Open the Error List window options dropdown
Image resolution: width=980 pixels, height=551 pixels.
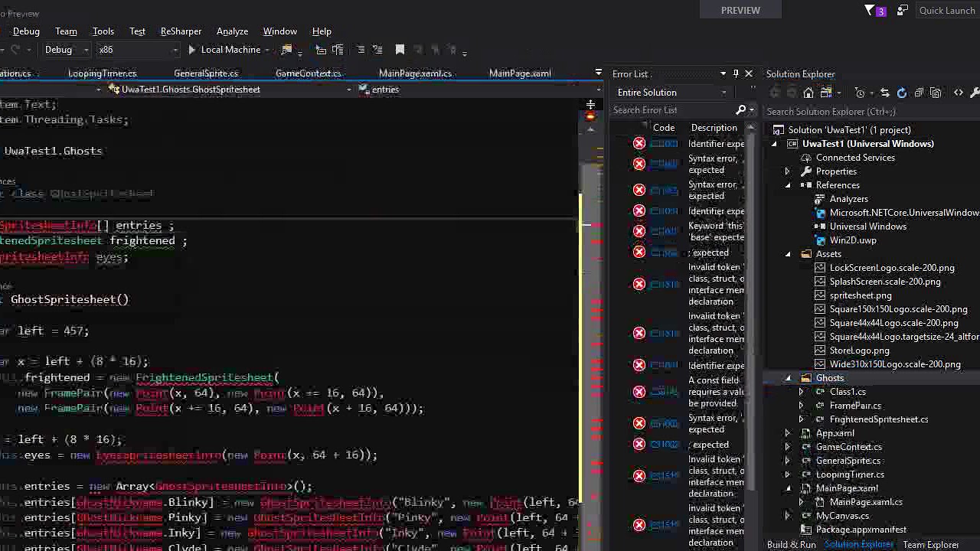pyautogui.click(x=723, y=74)
